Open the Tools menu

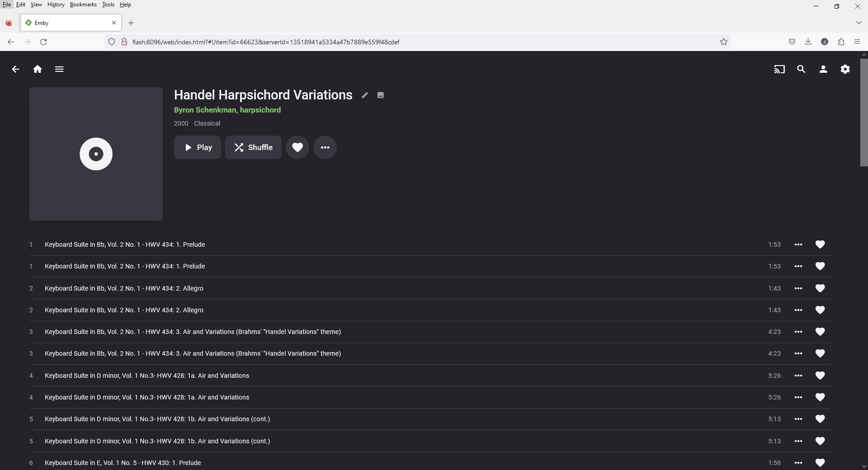[x=108, y=5]
